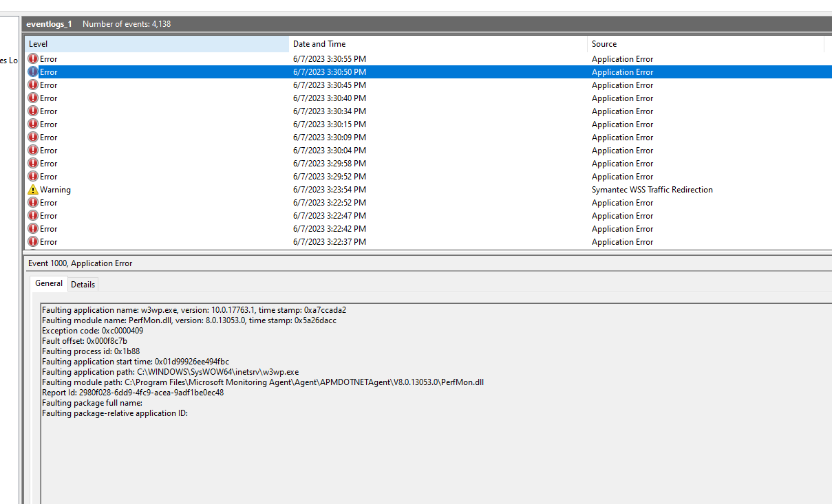Select the 6/7/2023 3:30:15 PM date cell
This screenshot has width=832, height=504.
click(330, 124)
